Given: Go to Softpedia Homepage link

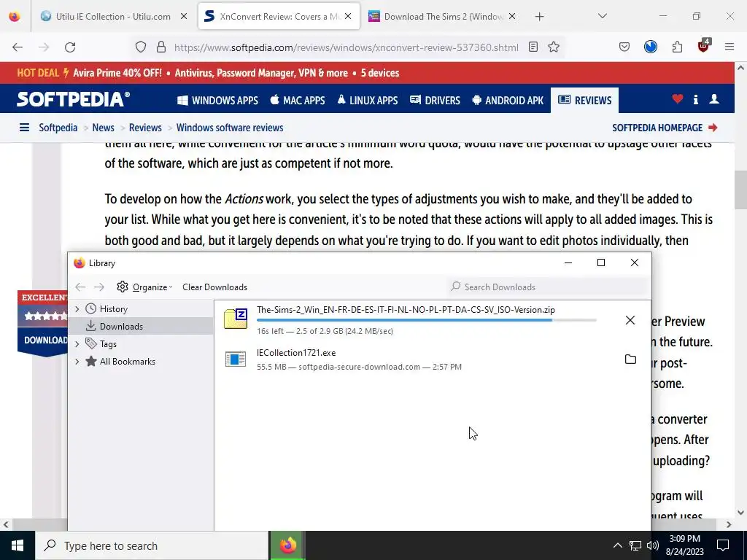Looking at the screenshot, I should click(665, 128).
